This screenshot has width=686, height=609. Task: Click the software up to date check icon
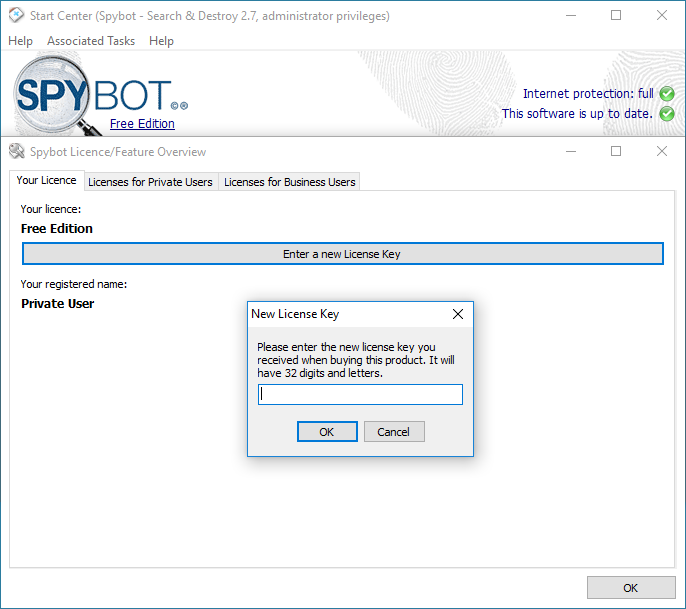click(x=667, y=114)
